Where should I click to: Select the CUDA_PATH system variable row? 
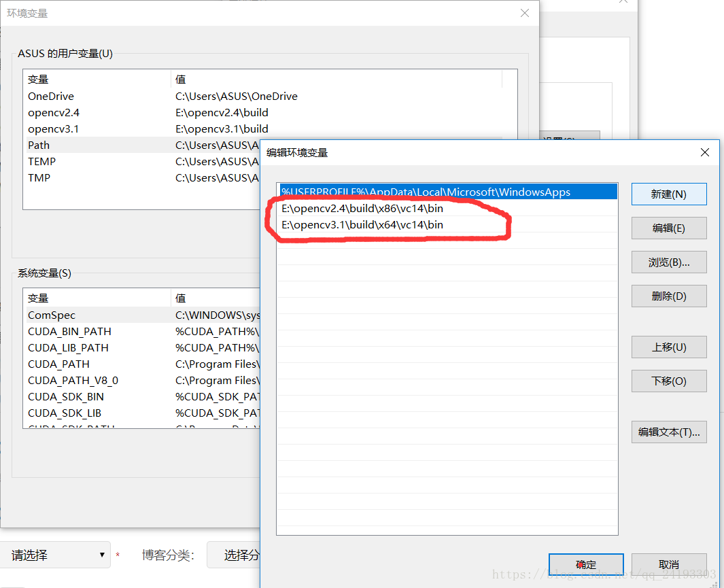[143, 364]
